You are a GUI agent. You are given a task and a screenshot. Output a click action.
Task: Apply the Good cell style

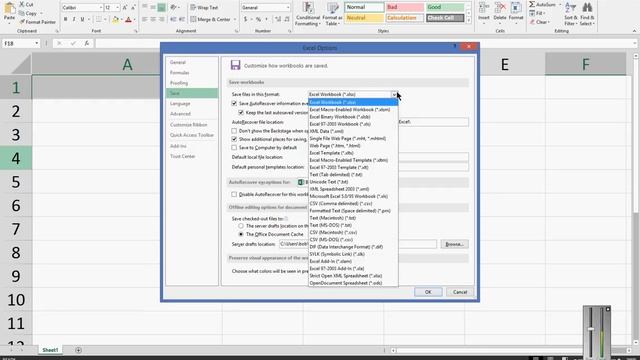pos(445,7)
